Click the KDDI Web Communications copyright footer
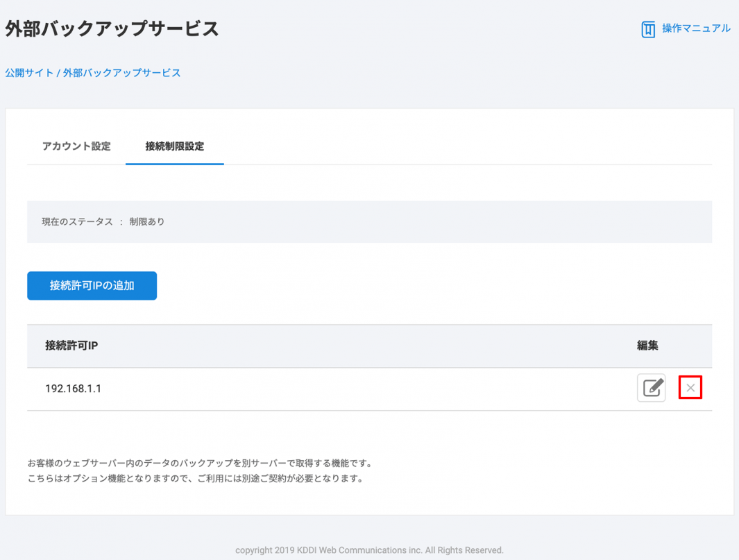Viewport: 739px width, 560px height. click(x=369, y=550)
